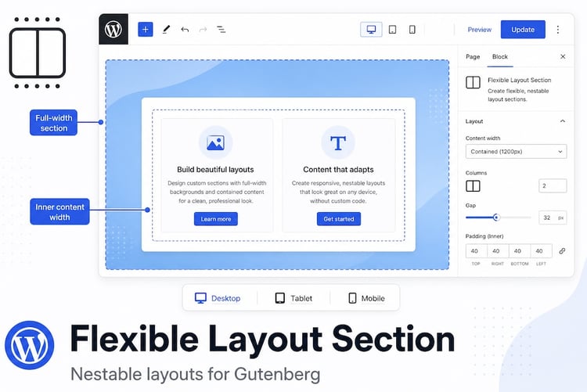Screen dimensions: 587x392
Task: Collapse the Layout panel chevron
Action: [x=562, y=121]
